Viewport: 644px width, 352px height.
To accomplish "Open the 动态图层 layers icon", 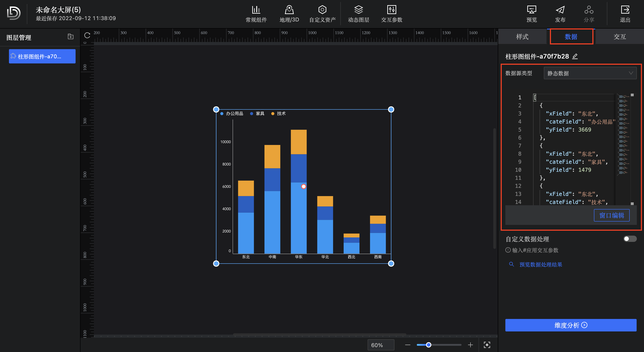I will click(x=358, y=10).
